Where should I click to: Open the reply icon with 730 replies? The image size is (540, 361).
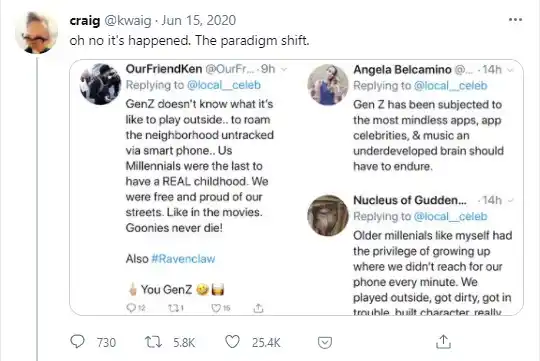(77, 342)
